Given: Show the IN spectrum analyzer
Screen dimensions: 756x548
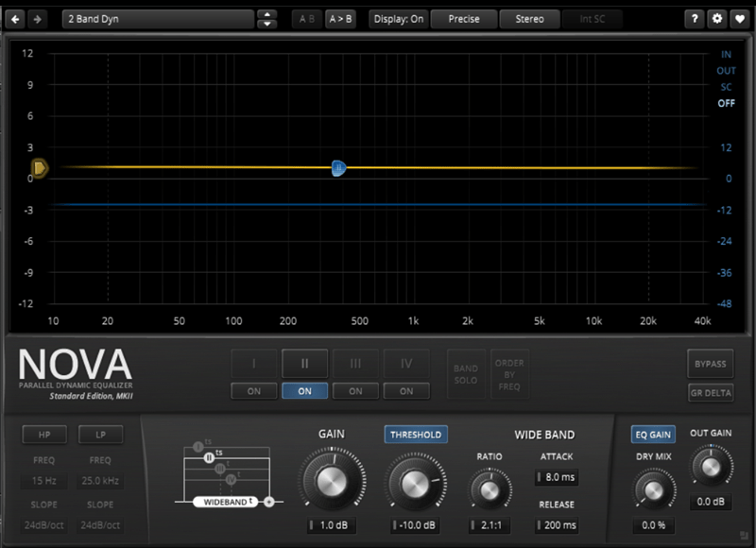Looking at the screenshot, I should [726, 55].
